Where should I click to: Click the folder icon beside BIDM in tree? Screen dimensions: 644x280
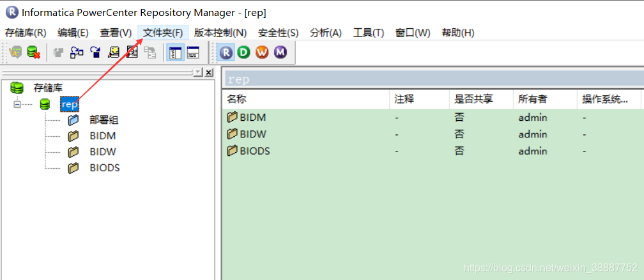pos(73,136)
